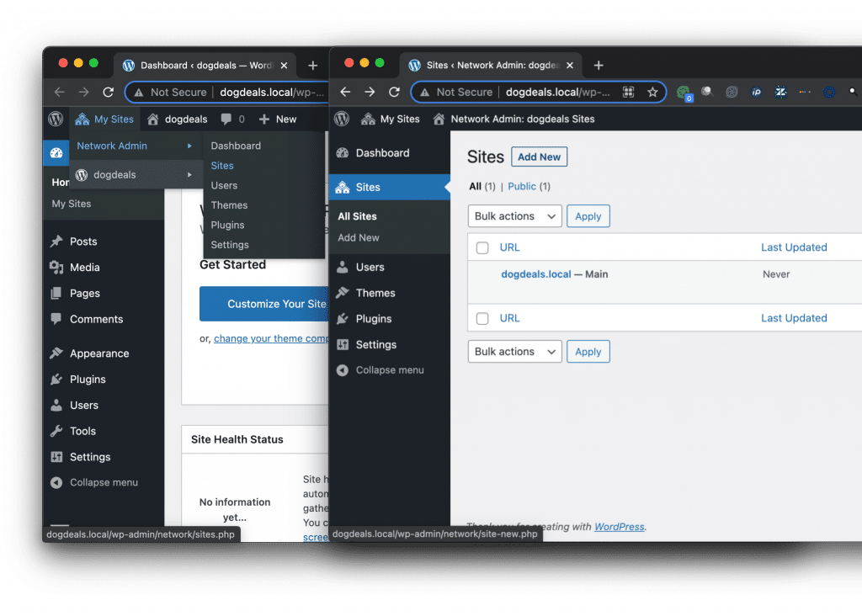This screenshot has height=616, width=862.
Task: Open All Sites submenu item
Action: pyautogui.click(x=357, y=216)
